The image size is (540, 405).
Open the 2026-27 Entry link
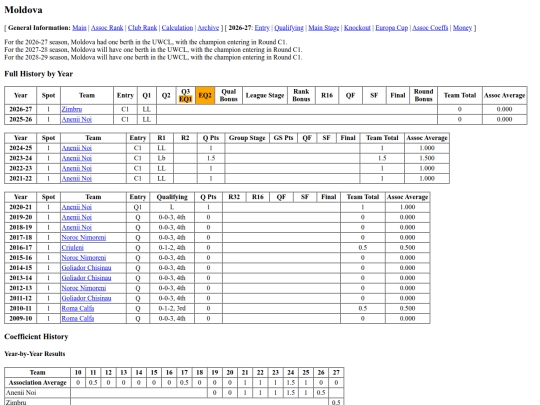tap(262, 28)
